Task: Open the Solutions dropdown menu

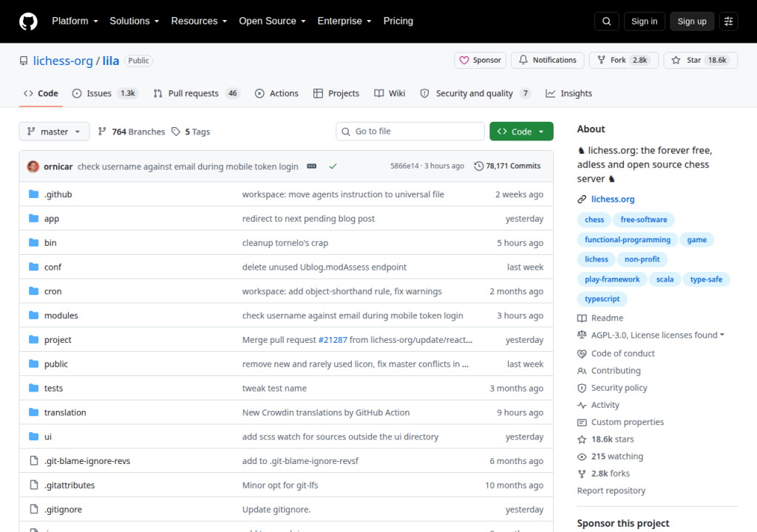Action: coord(135,21)
